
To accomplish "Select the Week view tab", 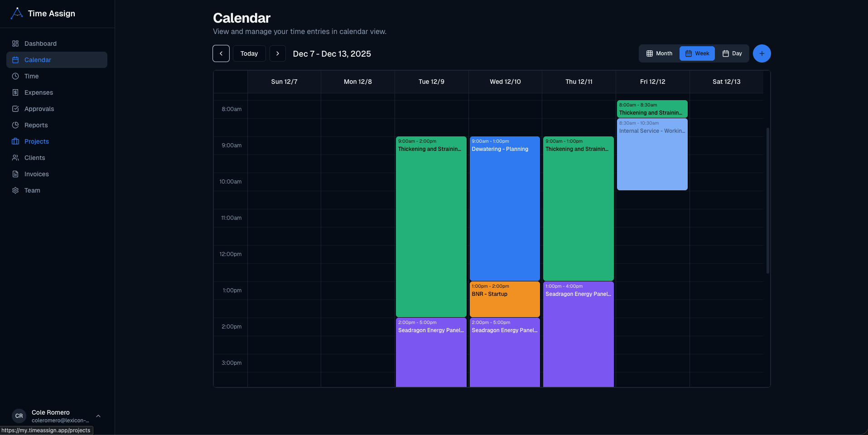I will click(697, 53).
